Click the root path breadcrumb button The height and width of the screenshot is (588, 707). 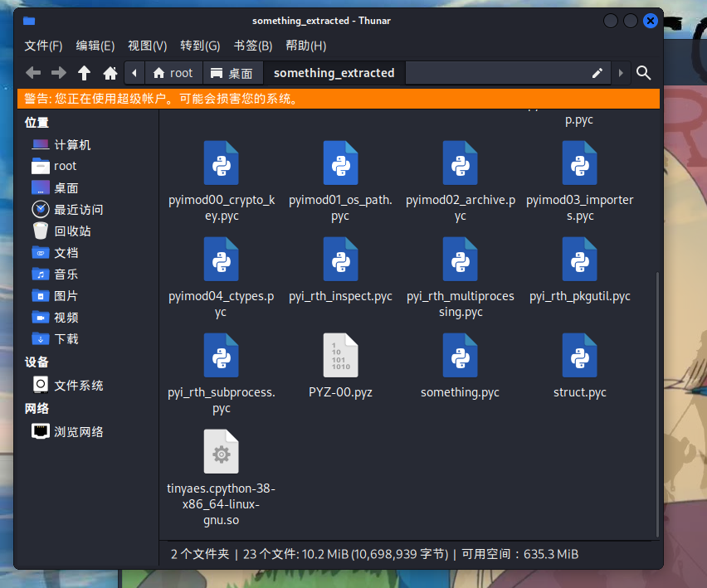pos(173,73)
